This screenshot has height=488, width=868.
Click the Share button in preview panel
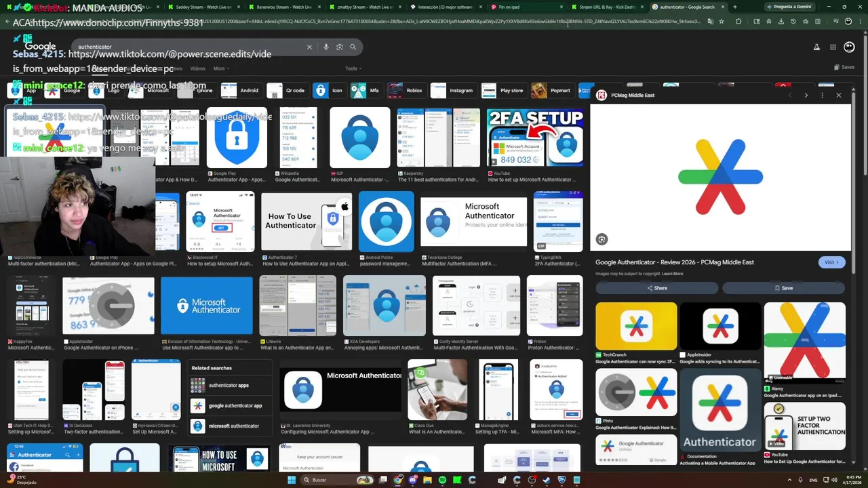[656, 288]
